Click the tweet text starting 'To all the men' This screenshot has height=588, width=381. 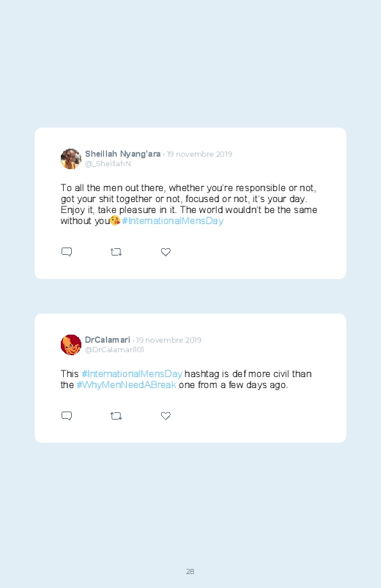pyautogui.click(x=189, y=204)
